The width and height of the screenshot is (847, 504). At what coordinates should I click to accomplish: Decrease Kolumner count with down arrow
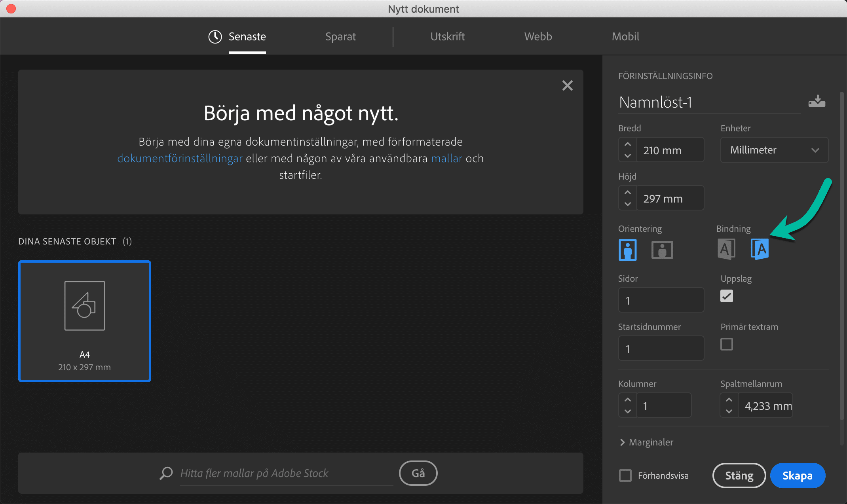tap(628, 411)
